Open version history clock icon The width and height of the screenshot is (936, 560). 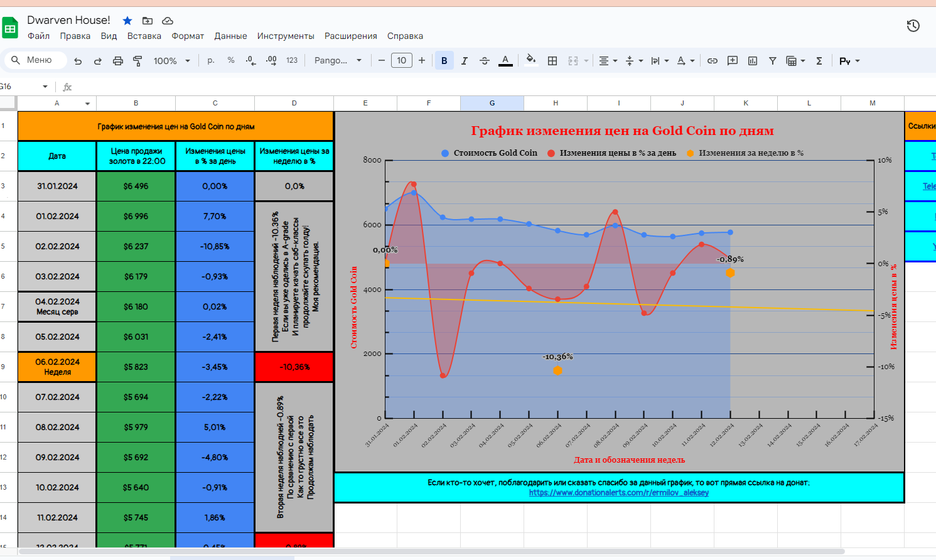point(913,26)
